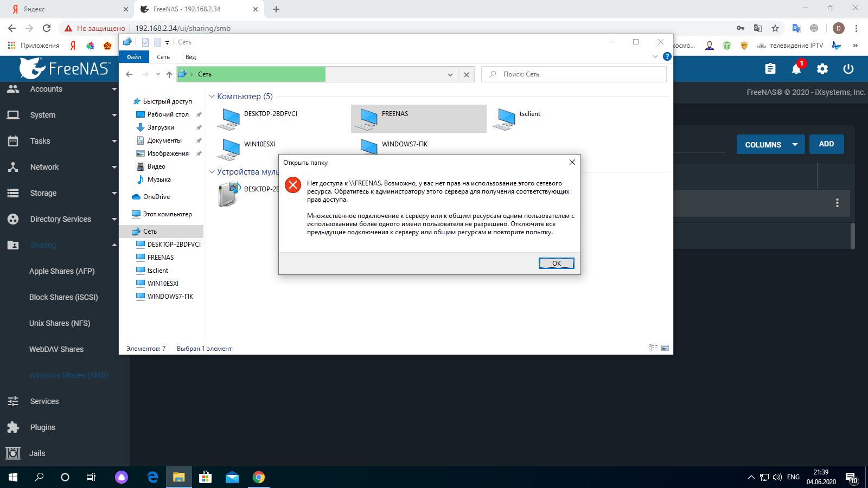
Task: Click the Поиск: Сеть search field
Action: (x=574, y=74)
